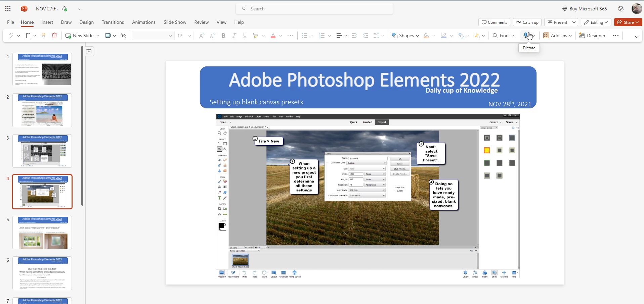Click the Increase Indent icon
644x304 pixels.
tap(366, 36)
